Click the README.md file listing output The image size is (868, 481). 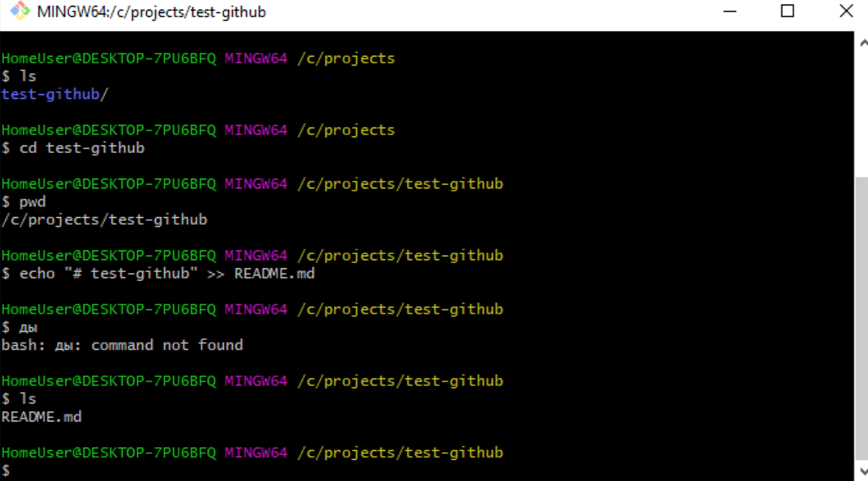click(41, 417)
